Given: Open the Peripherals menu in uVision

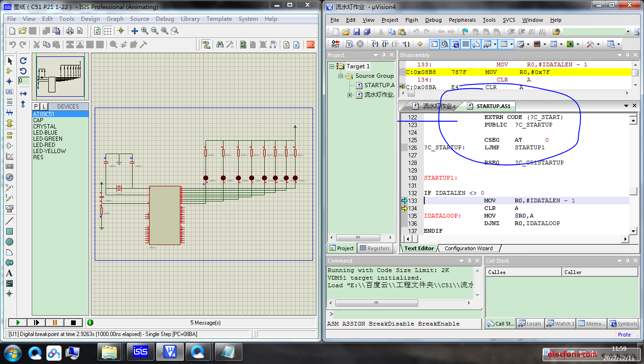Looking at the screenshot, I should point(462,20).
